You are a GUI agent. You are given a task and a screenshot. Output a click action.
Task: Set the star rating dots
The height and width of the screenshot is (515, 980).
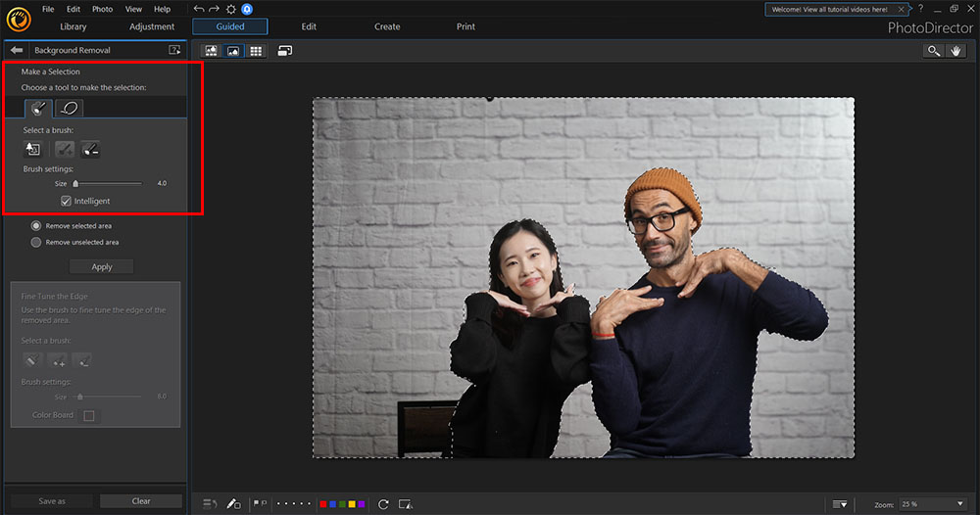[x=294, y=504]
